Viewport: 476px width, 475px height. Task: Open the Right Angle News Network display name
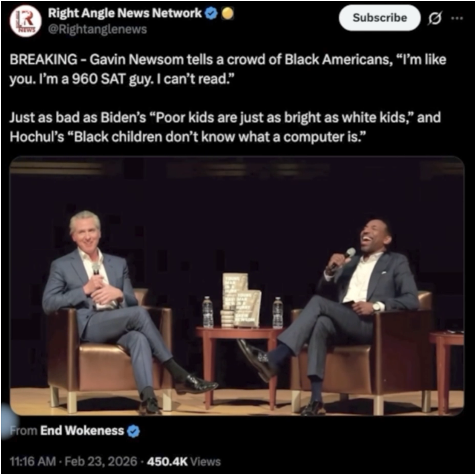125,13
